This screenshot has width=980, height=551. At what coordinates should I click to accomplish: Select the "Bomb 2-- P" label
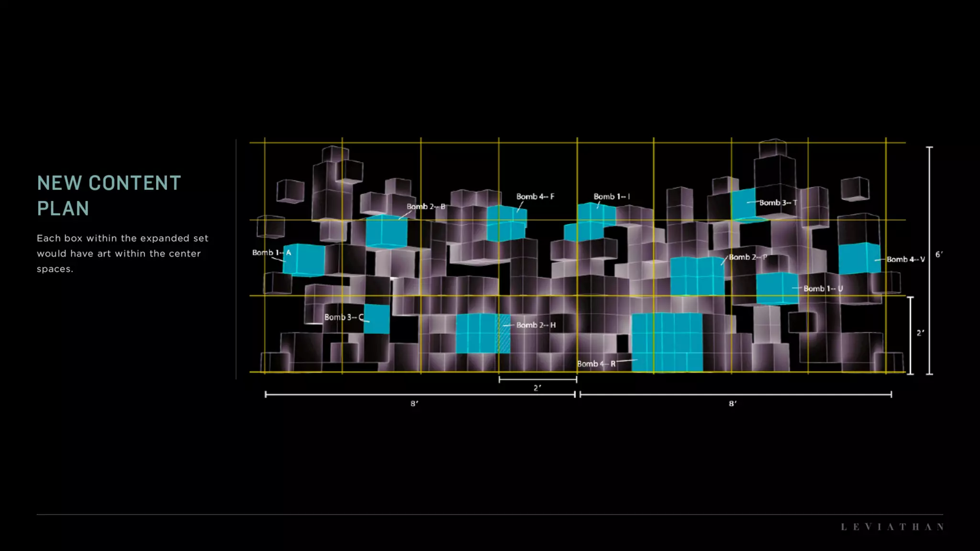(x=747, y=257)
